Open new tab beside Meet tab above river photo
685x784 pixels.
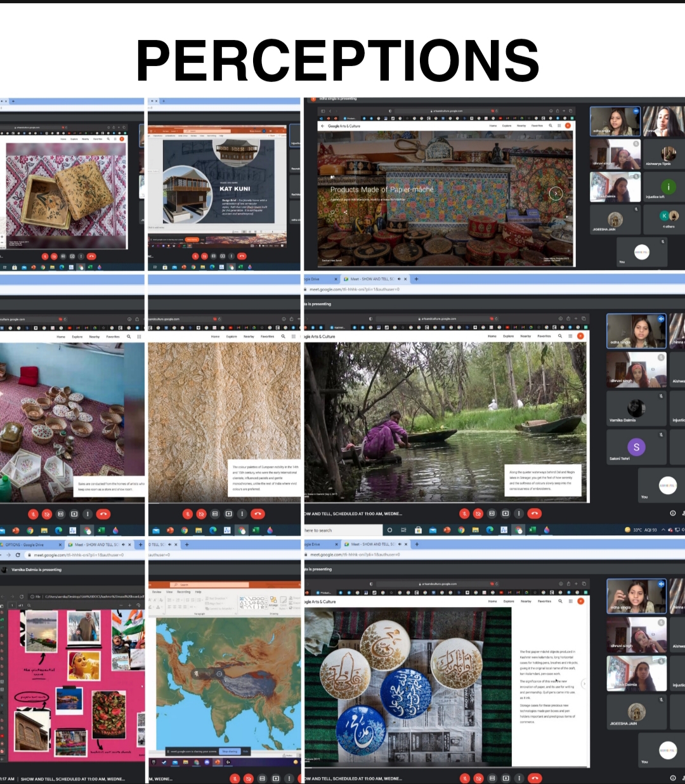(x=417, y=279)
